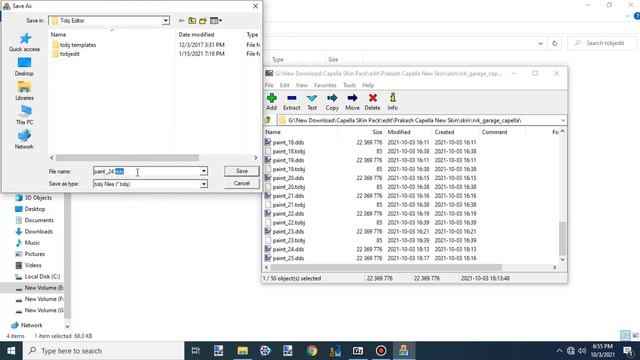Screen dimensions: 640x360
Task: Open the View menu in 7-Zip
Action: pyautogui.click(x=302, y=85)
